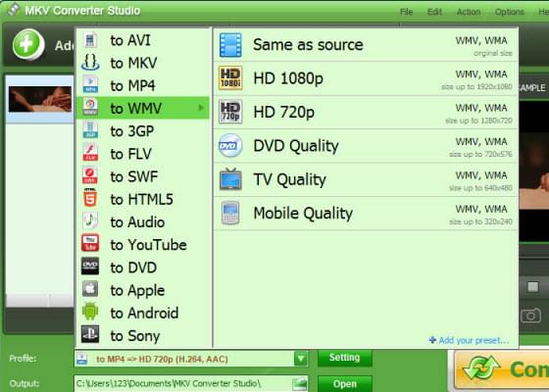The height and width of the screenshot is (392, 549).
Task: Choose to FLV from format list
Action: coord(143,154)
